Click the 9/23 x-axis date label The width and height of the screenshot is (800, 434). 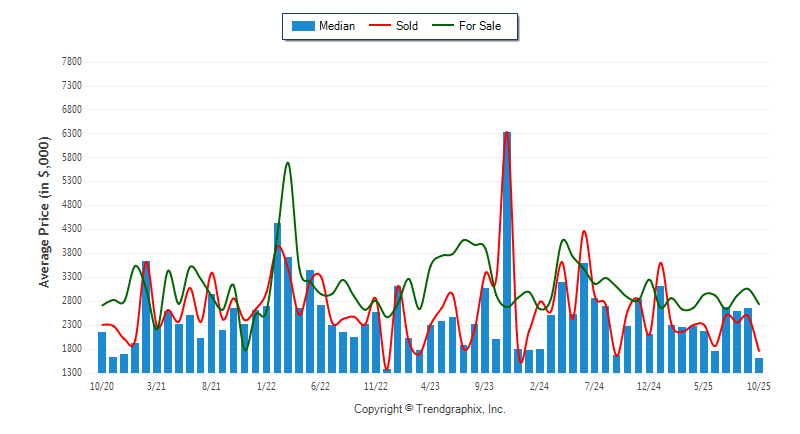(485, 385)
